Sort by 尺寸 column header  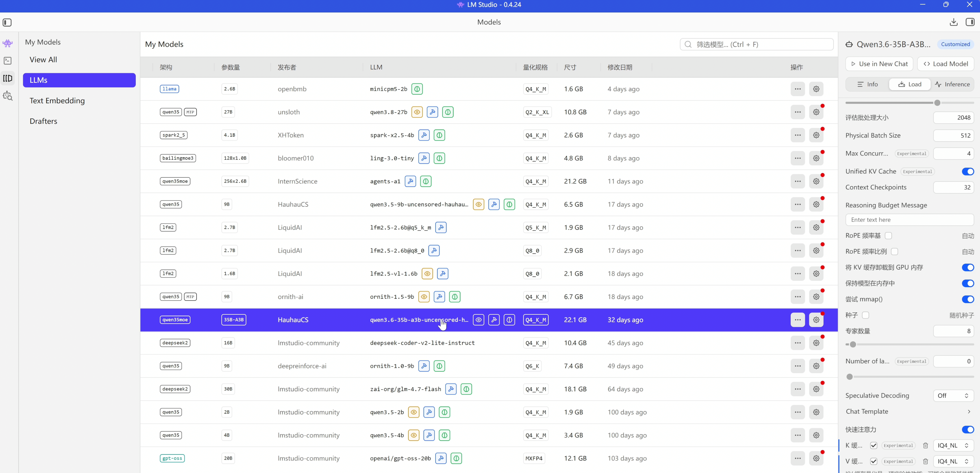570,67
